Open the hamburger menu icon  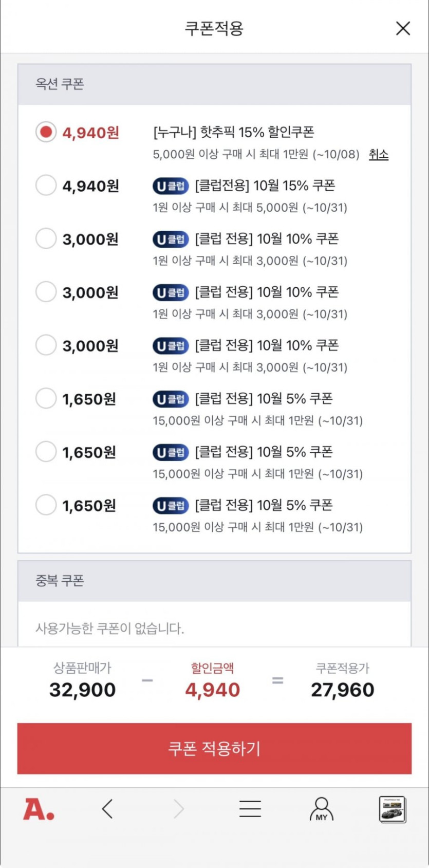(250, 809)
